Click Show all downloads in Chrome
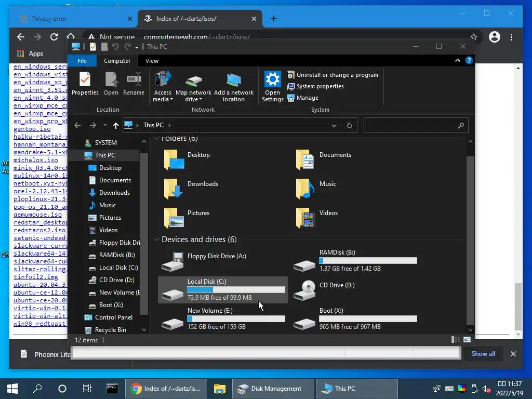 [483, 353]
